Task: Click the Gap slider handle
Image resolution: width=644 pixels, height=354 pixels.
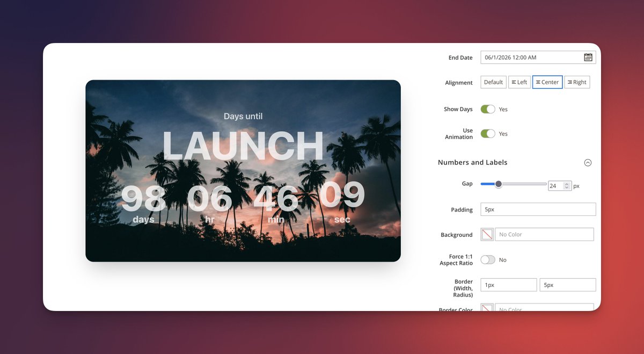Action: coord(499,184)
